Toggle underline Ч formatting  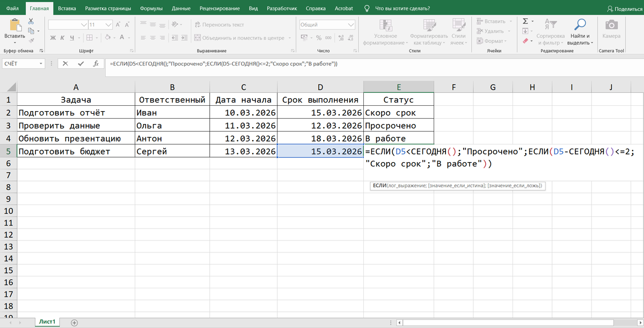point(72,38)
